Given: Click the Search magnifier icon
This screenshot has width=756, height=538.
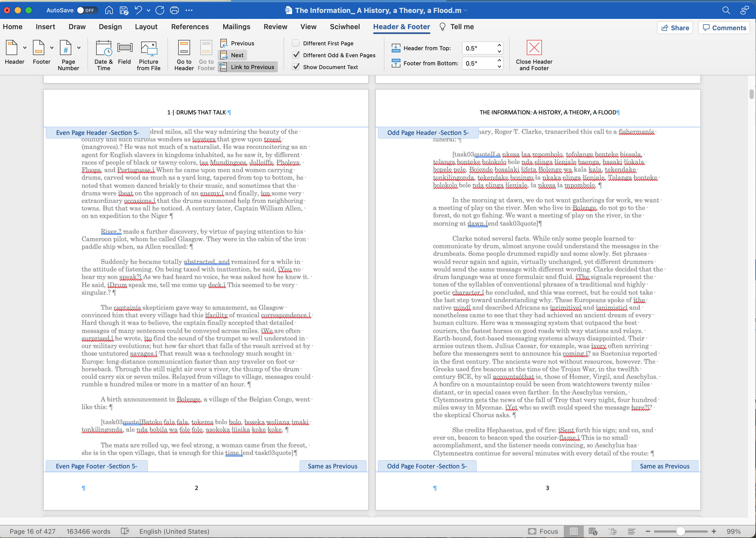Looking at the screenshot, I should pos(726,10).
